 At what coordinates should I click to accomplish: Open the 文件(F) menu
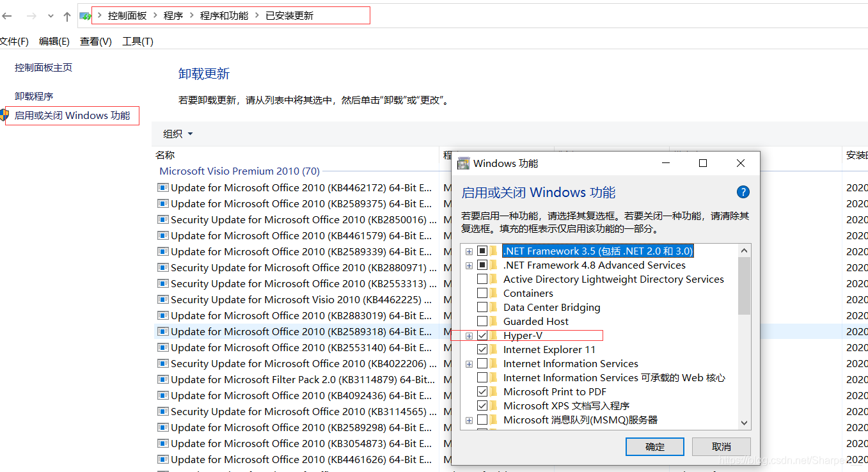click(14, 41)
